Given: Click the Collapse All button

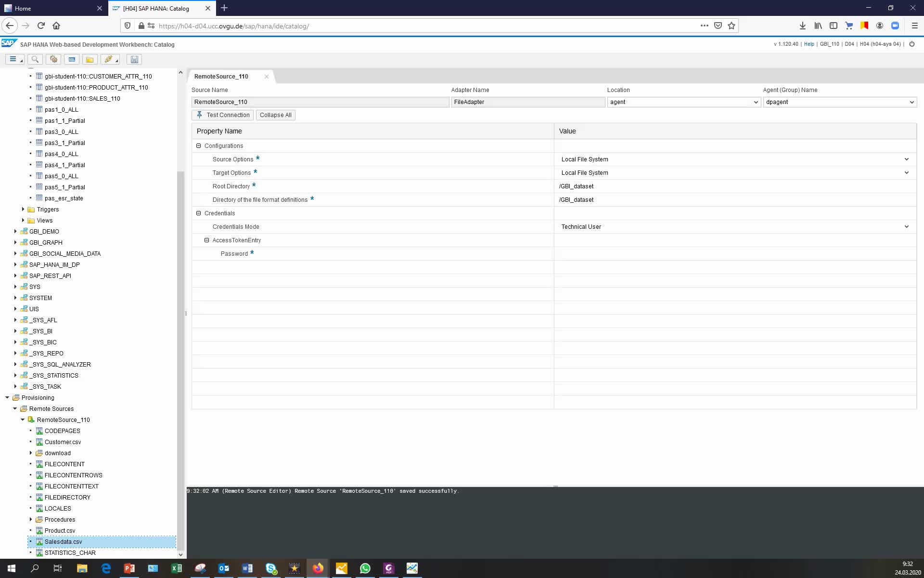Looking at the screenshot, I should (275, 115).
